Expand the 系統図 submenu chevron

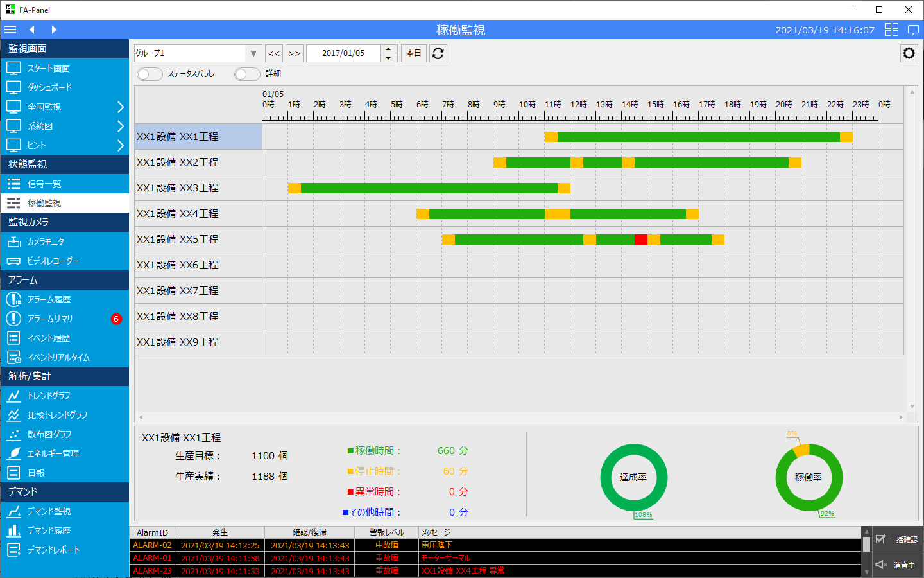(x=121, y=126)
